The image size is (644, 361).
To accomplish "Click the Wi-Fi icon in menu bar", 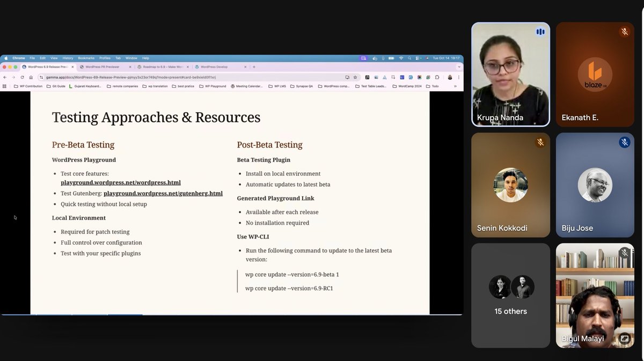I will pyautogui.click(x=401, y=58).
